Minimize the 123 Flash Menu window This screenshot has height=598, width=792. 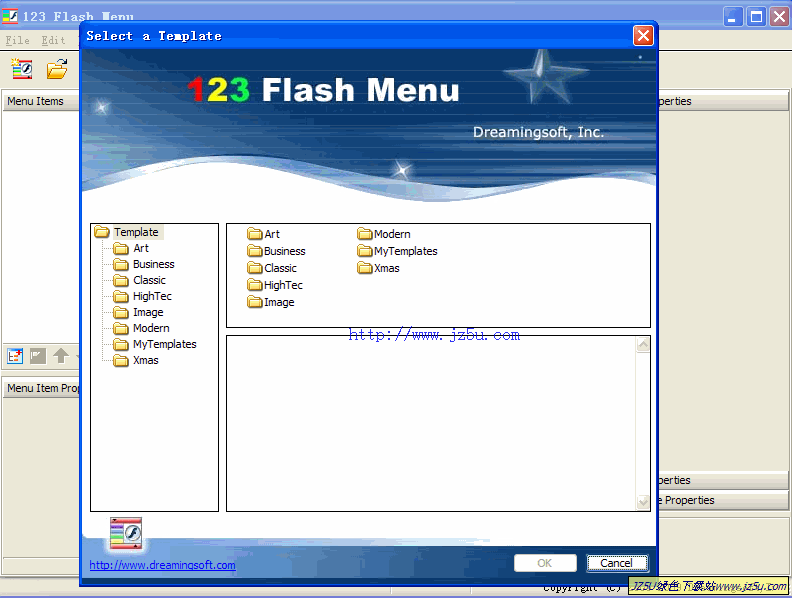tap(732, 17)
